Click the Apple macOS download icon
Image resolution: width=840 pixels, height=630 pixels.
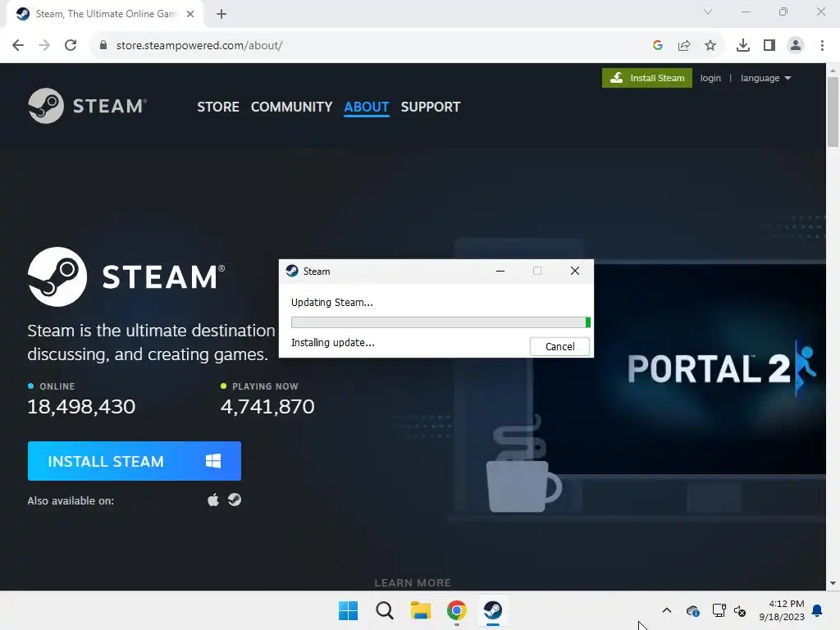213,500
